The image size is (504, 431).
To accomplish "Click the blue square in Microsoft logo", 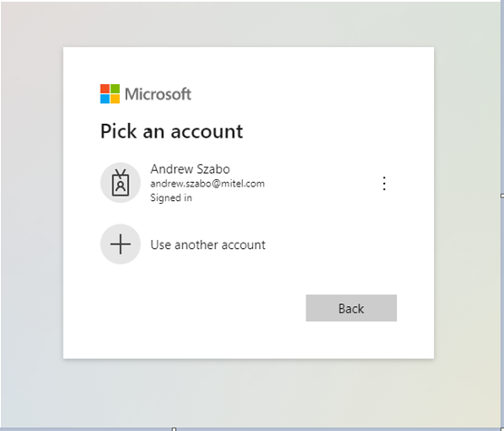I will (105, 99).
